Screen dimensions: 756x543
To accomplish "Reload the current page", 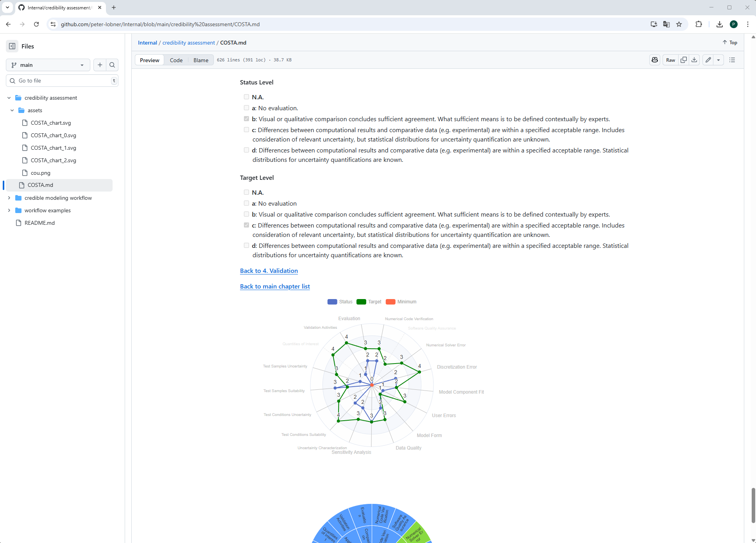I will 36,24.
